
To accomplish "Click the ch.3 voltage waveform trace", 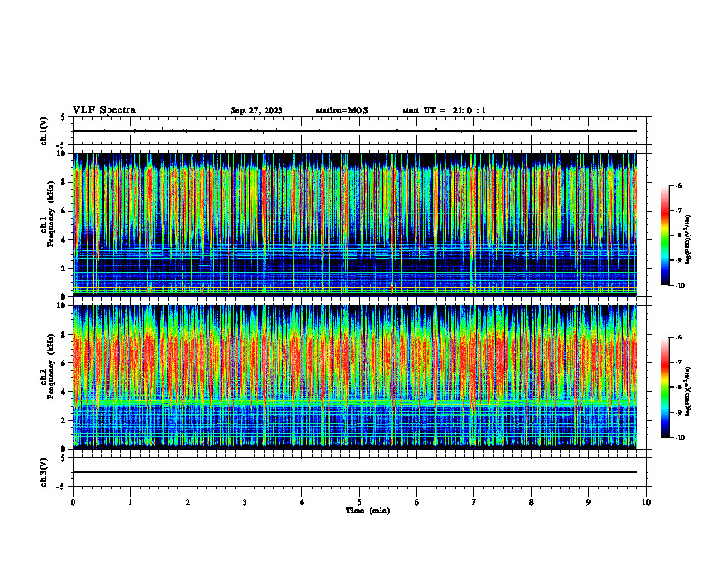I will pyautogui.click(x=355, y=472).
